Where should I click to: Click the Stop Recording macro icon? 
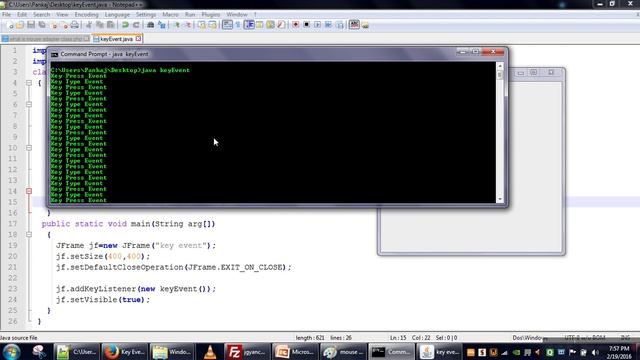pyautogui.click(x=307, y=25)
